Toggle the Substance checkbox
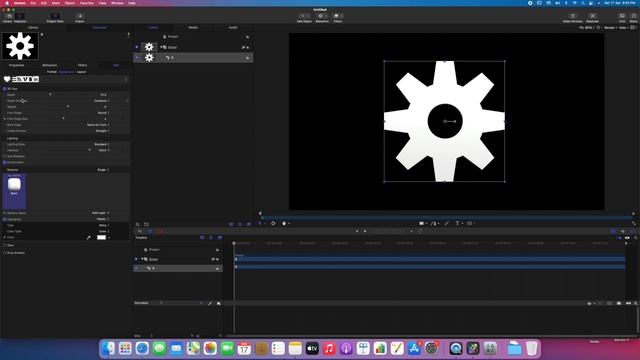 pyautogui.click(x=5, y=219)
